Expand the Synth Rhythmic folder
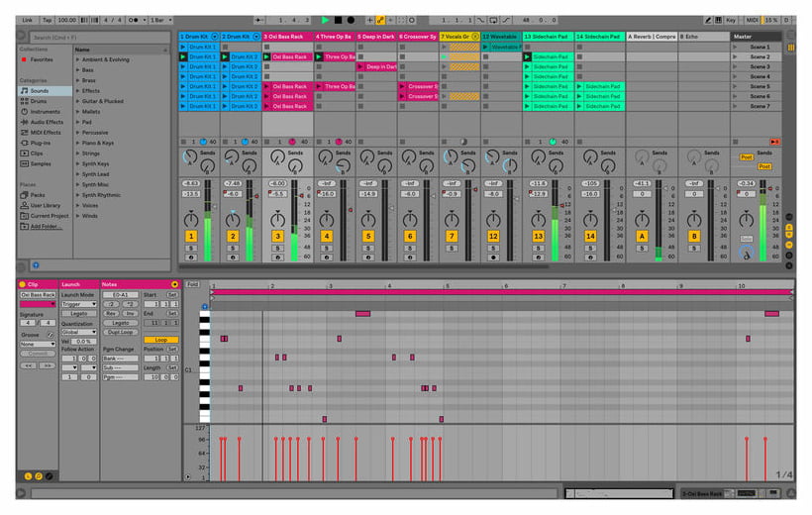 pyautogui.click(x=78, y=195)
